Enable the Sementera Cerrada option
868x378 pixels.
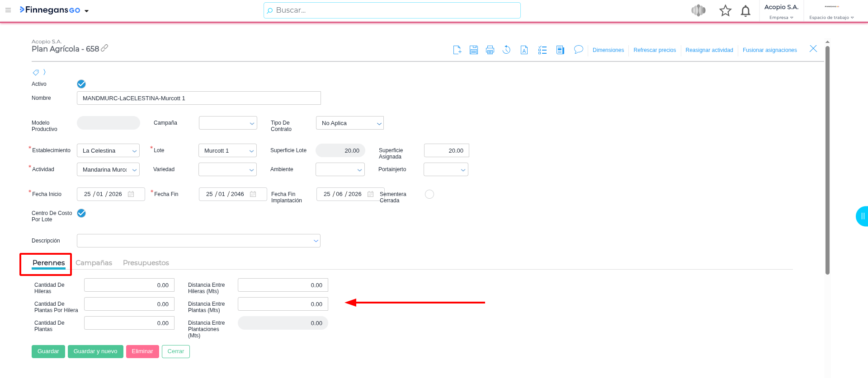(x=429, y=194)
